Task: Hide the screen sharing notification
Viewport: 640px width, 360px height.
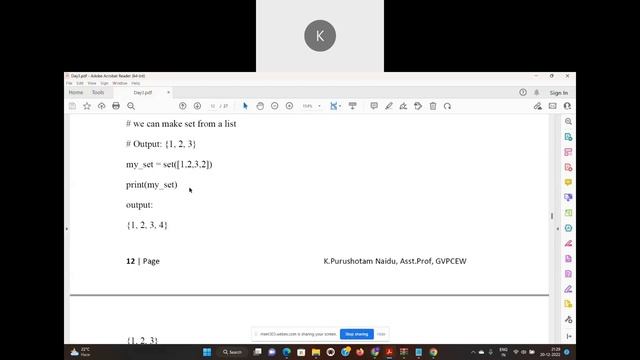Action: tap(381, 334)
